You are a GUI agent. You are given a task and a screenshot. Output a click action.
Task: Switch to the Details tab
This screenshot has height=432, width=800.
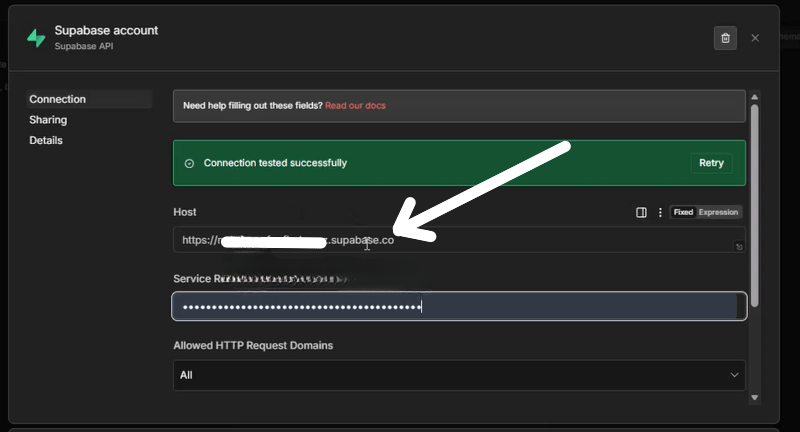46,140
